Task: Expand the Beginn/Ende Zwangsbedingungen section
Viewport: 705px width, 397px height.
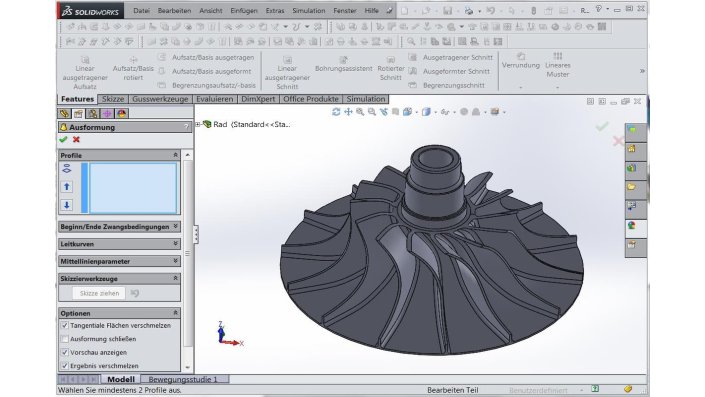Action: pyautogui.click(x=120, y=227)
